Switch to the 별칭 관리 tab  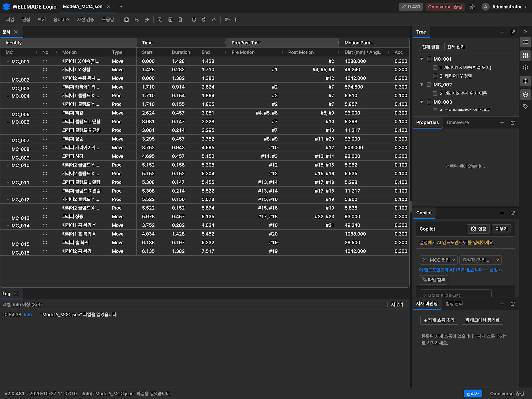[454, 303]
